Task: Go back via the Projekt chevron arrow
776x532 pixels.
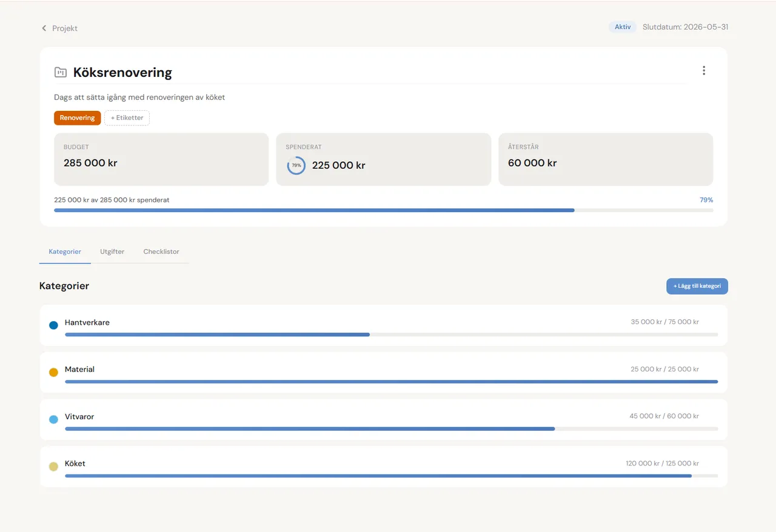Action: tap(44, 28)
